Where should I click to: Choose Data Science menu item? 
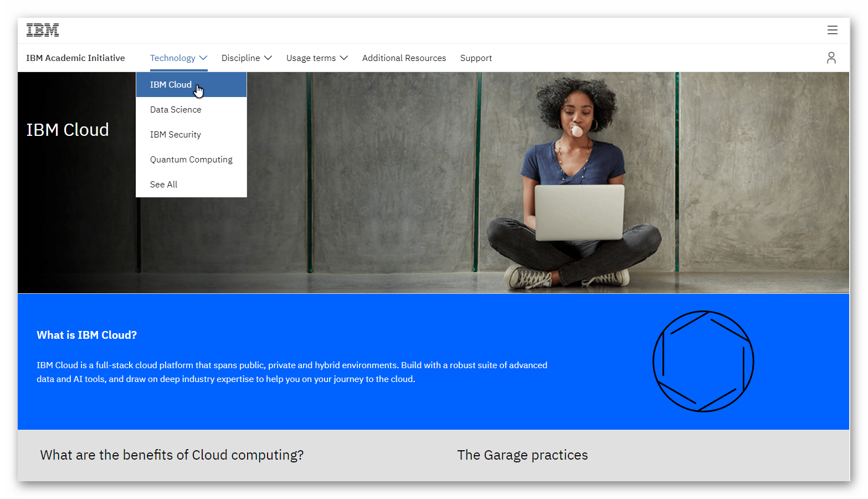coord(176,110)
